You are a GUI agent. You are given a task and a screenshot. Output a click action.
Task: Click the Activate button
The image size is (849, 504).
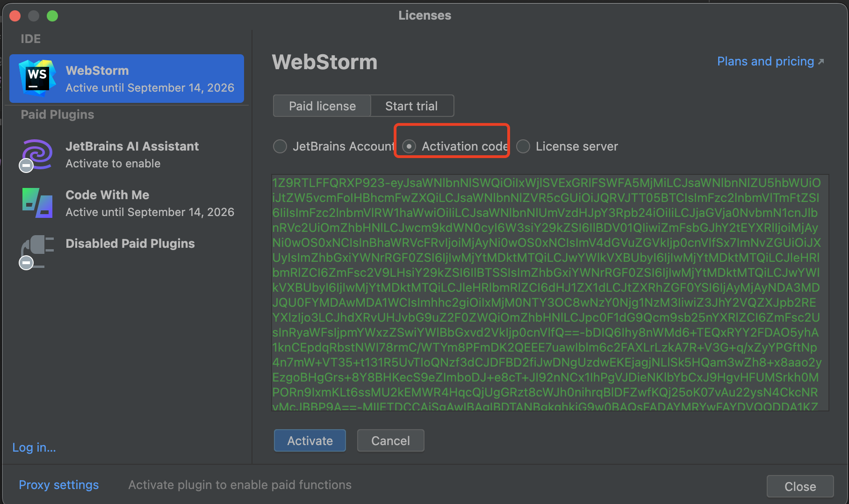310,441
